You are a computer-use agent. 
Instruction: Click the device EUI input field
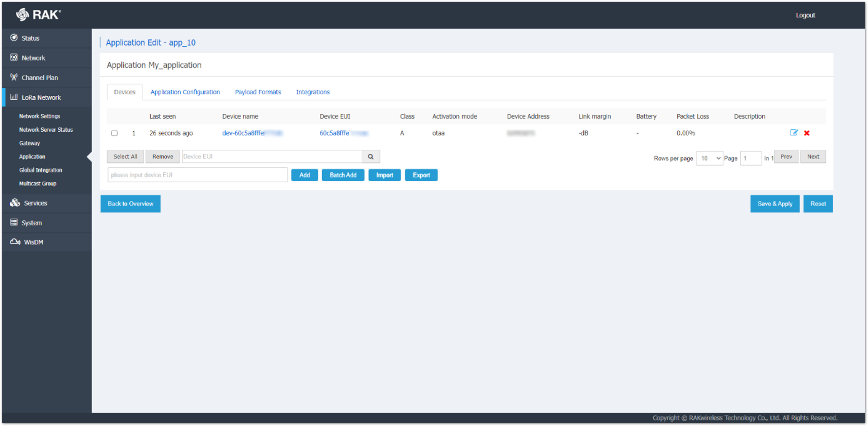click(x=197, y=175)
